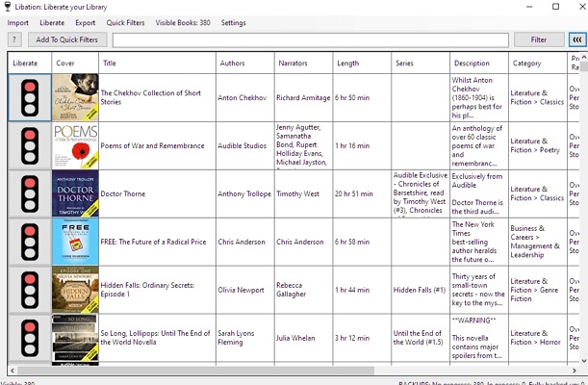
Task: Click narrator cell 'Julia Whelan'
Action: [303, 338]
